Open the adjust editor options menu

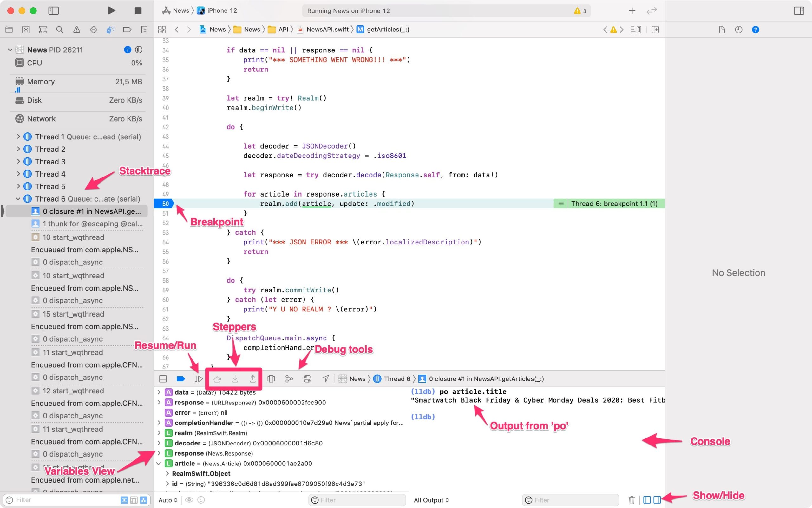[636, 30]
